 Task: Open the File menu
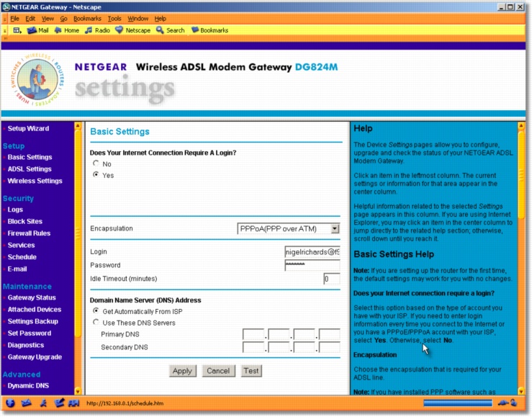[x=14, y=18]
